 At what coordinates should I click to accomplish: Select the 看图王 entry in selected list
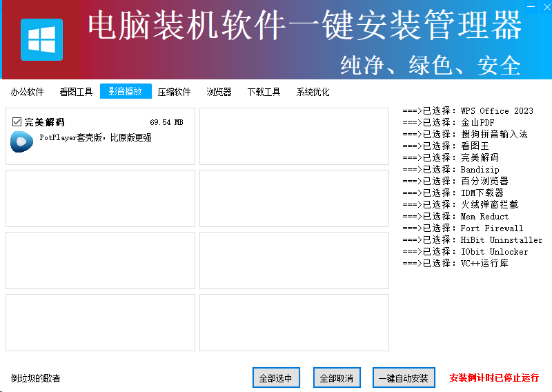point(446,146)
